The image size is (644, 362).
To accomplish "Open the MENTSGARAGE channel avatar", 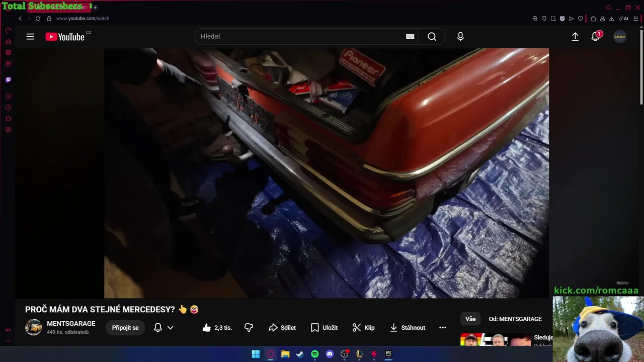I will (x=34, y=327).
